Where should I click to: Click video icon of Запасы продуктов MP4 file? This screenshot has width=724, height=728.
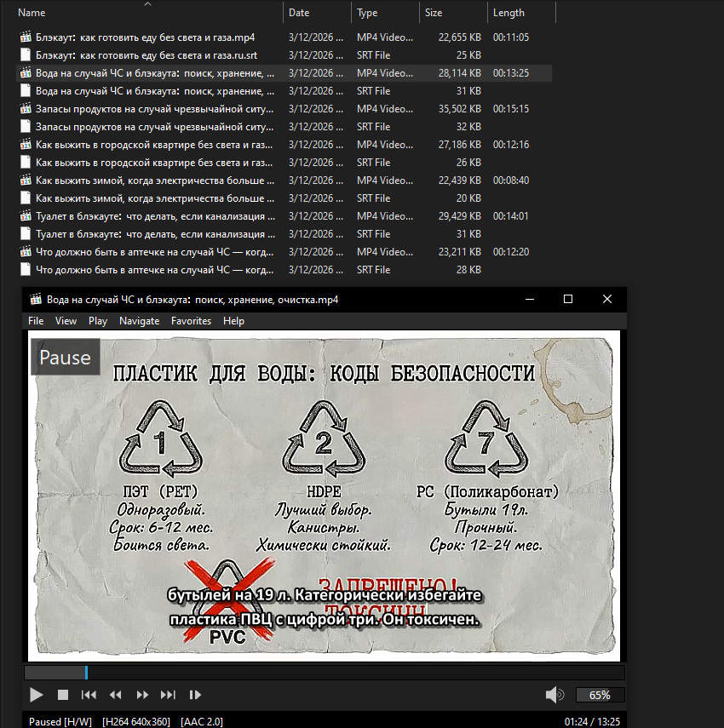pos(26,109)
